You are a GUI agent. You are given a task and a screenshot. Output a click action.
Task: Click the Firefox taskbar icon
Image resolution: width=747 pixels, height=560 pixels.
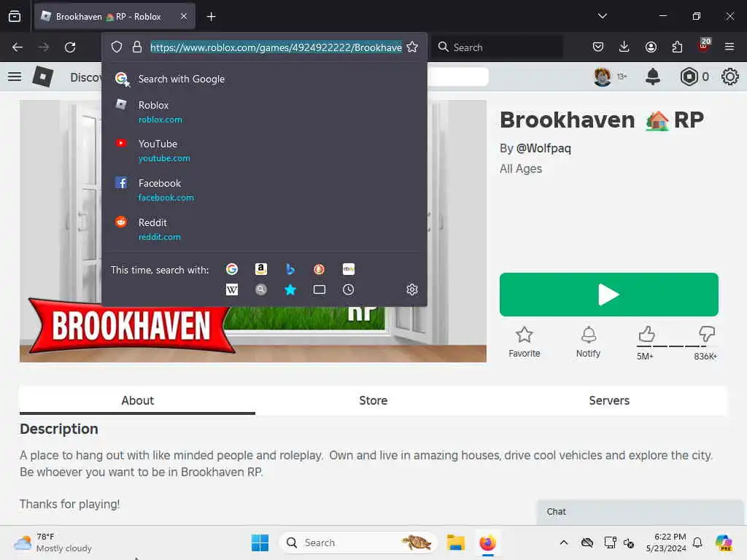(487, 542)
